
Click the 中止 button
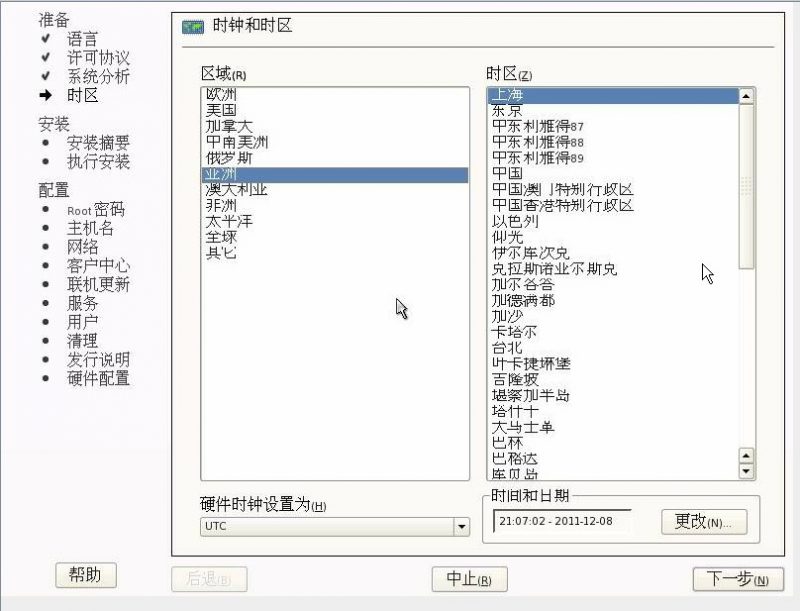[469, 579]
